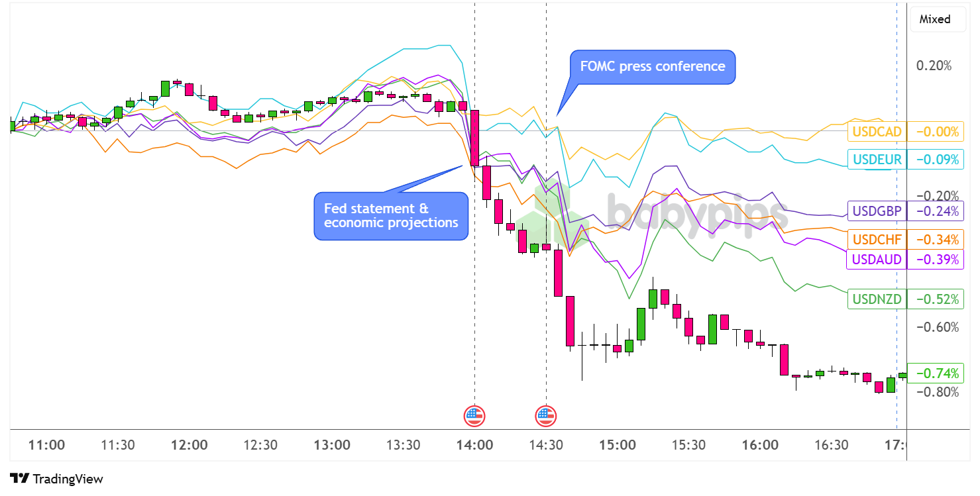This screenshot has width=980, height=496.
Task: Click the TradingView logo at bottom left
Action: point(57,479)
